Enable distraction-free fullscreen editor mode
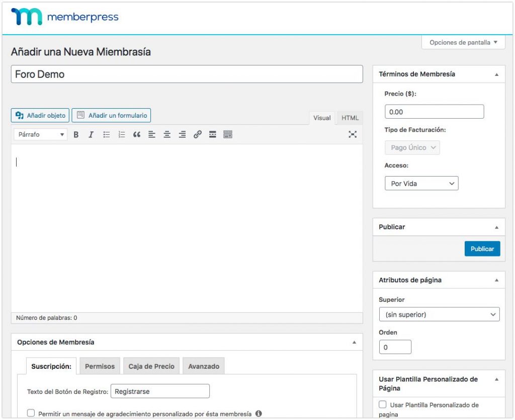The width and height of the screenshot is (515, 420). click(x=353, y=134)
